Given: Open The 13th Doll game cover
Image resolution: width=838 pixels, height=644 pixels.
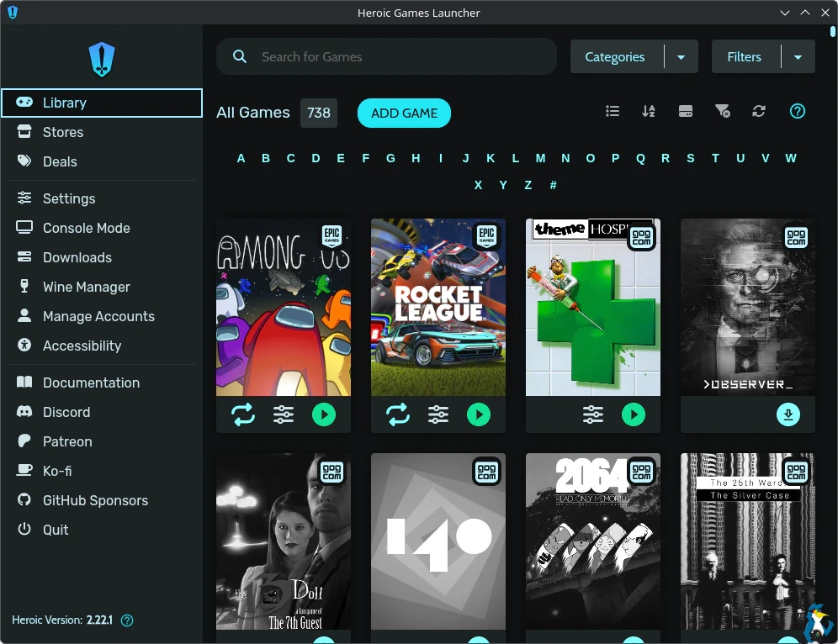Looking at the screenshot, I should (284, 541).
